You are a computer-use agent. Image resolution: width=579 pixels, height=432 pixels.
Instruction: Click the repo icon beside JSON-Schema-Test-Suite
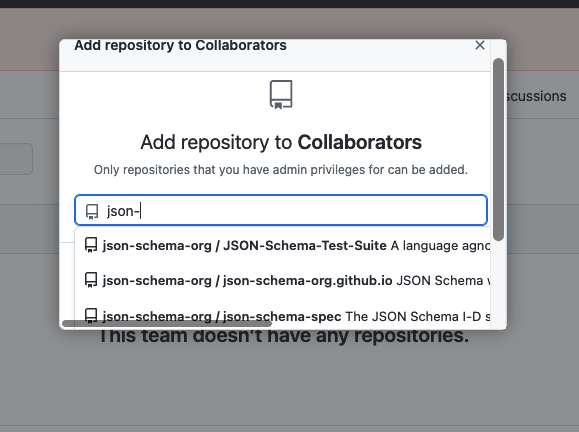click(x=91, y=245)
